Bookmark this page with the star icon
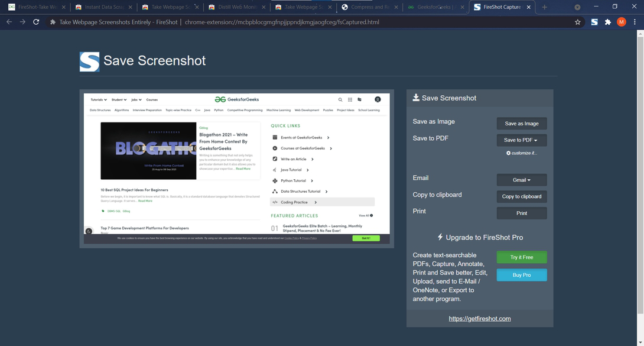This screenshot has width=644, height=346. pyautogui.click(x=577, y=22)
